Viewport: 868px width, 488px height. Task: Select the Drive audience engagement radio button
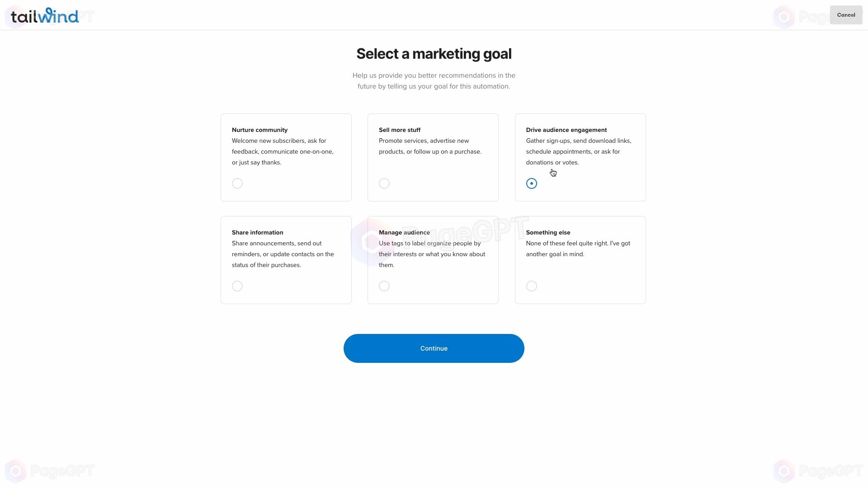[531, 183]
